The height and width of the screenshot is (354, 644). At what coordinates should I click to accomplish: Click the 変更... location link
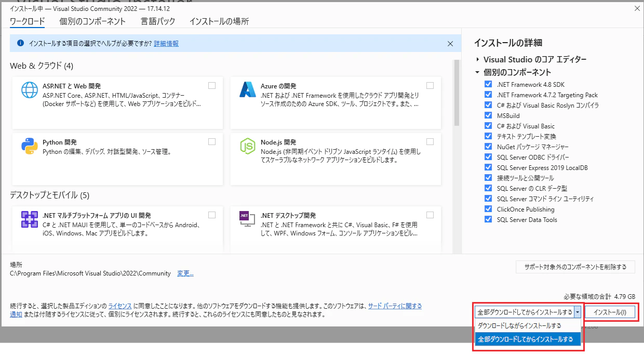coord(185,273)
